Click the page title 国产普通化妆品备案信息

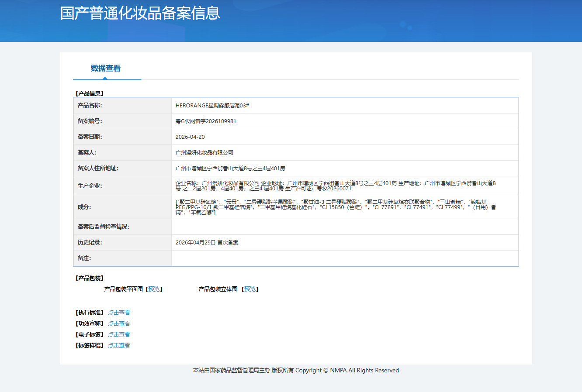click(140, 13)
